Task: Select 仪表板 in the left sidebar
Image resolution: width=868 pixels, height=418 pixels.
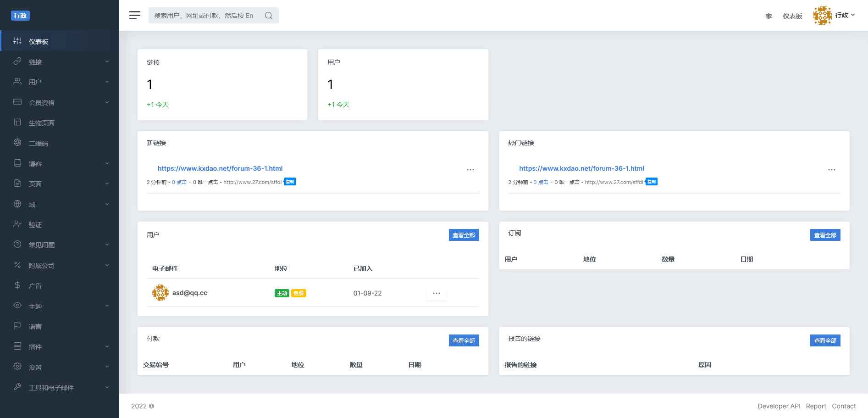Action: tap(39, 42)
